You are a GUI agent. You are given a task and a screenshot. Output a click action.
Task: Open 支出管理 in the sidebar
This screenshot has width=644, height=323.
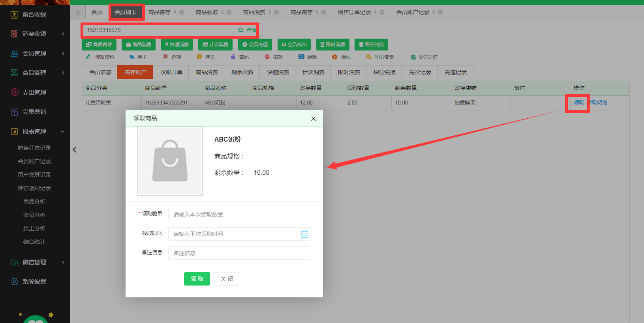(x=34, y=93)
